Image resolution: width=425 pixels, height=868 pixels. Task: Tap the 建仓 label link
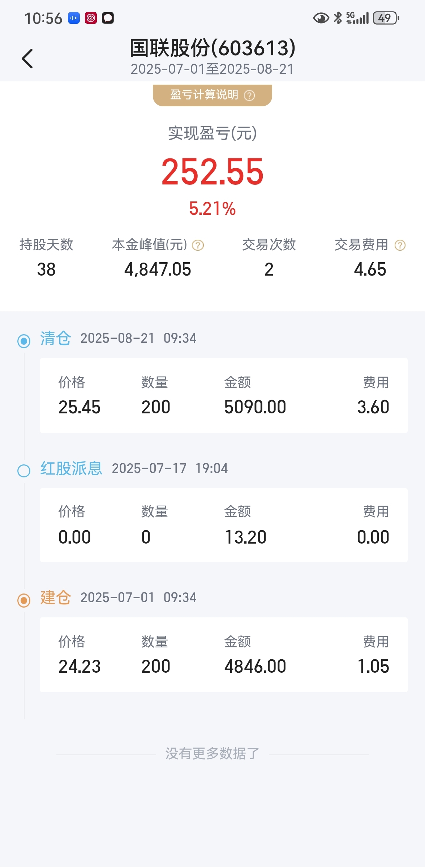pyautogui.click(x=55, y=597)
